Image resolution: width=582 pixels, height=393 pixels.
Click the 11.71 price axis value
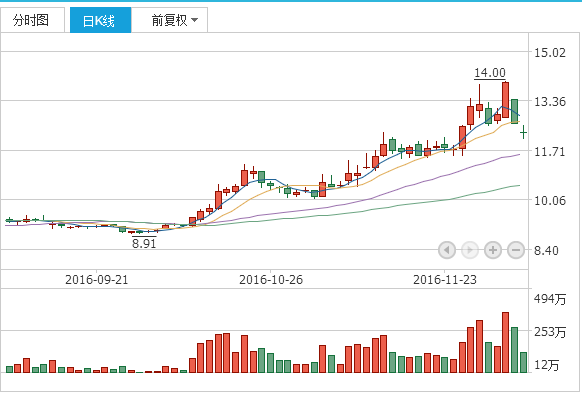pyautogui.click(x=550, y=151)
